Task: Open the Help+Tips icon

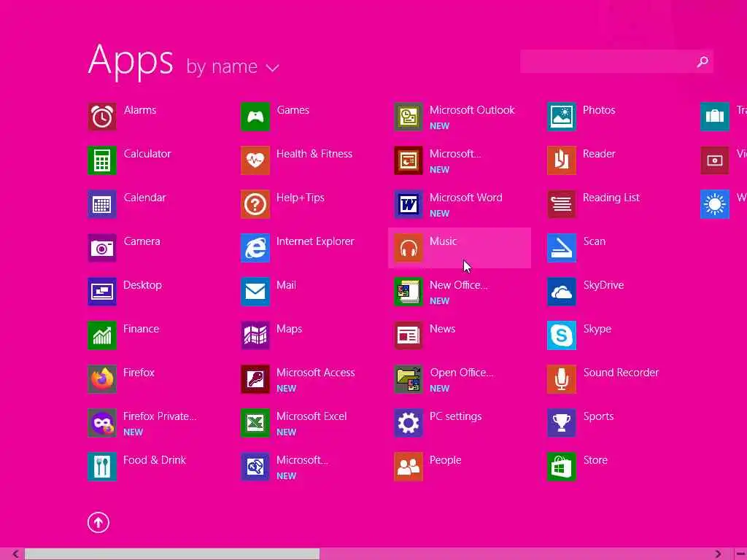Action: pos(255,204)
